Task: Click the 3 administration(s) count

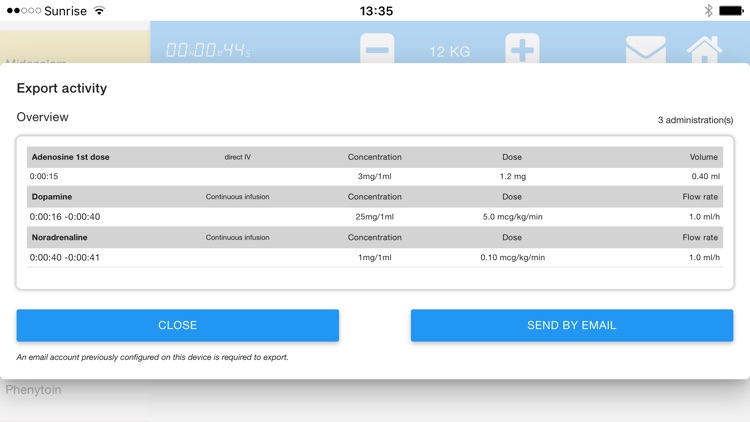Action: click(695, 120)
